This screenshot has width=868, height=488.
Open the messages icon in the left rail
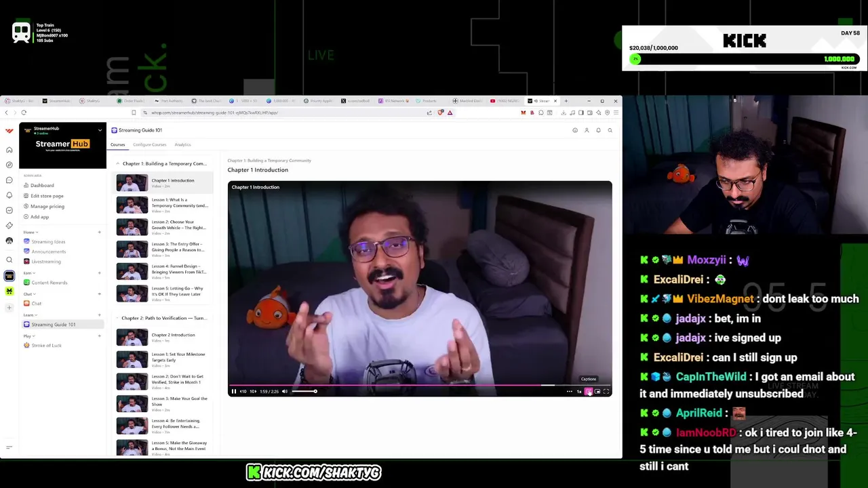[x=9, y=180]
